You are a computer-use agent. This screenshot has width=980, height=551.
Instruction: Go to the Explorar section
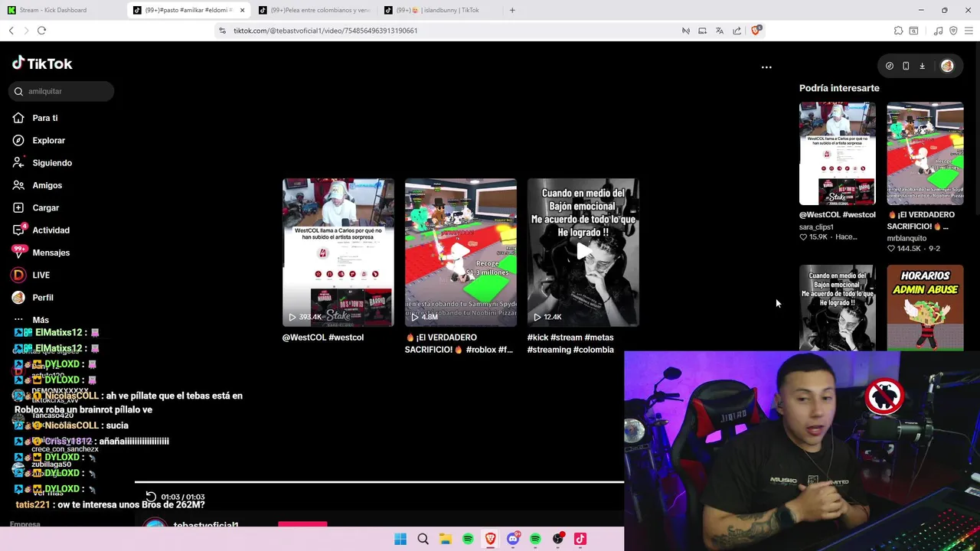39,140
